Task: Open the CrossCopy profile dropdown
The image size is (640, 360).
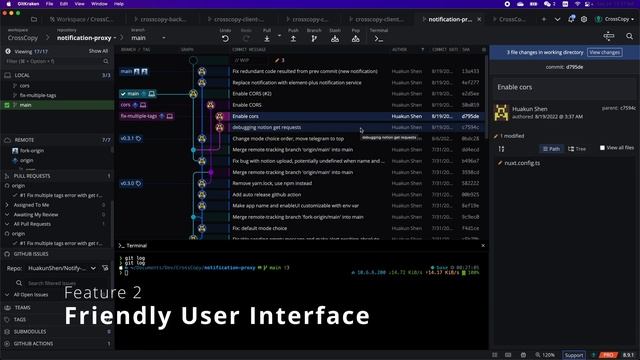Action: point(615,19)
